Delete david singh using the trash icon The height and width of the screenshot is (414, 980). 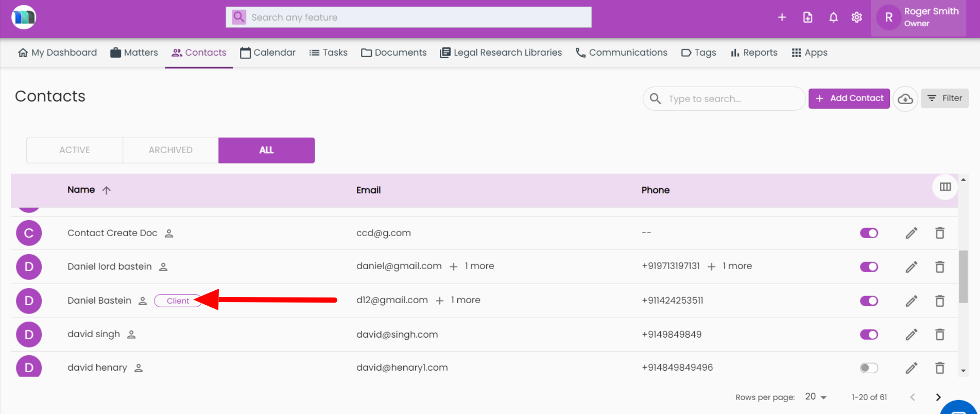pos(939,335)
